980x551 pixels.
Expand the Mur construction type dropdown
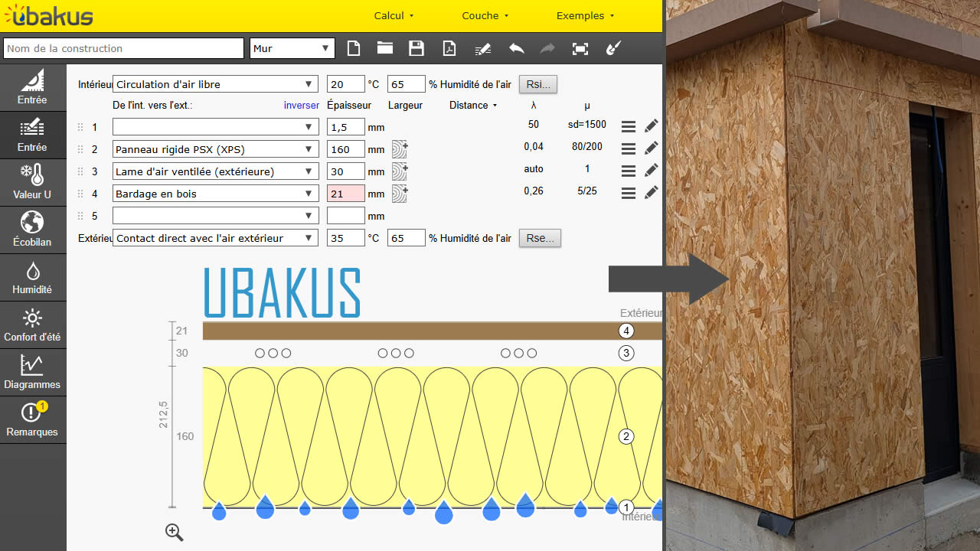(x=292, y=48)
